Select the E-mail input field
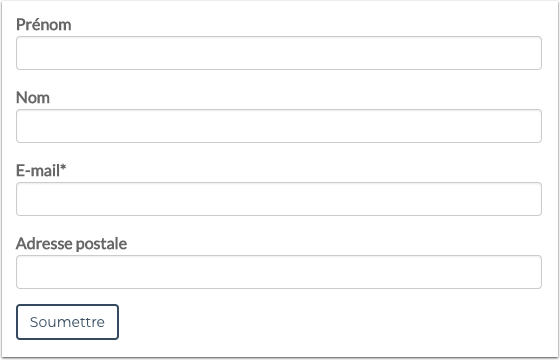Image resolution: width=560 pixels, height=360 pixels. (279, 199)
